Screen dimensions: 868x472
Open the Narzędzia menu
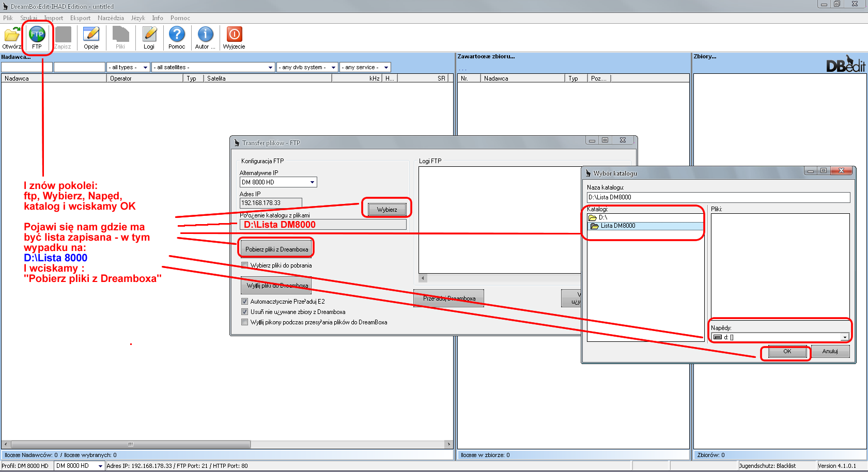[111, 18]
